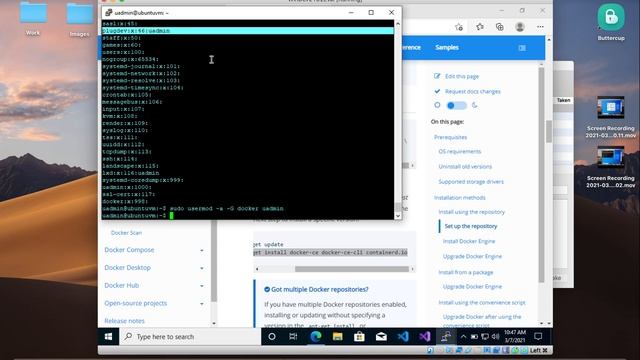Screen dimensions: 640x360
Task: Open the Screen Recording thumbnail ending 02.mov
Action: (x=611, y=158)
